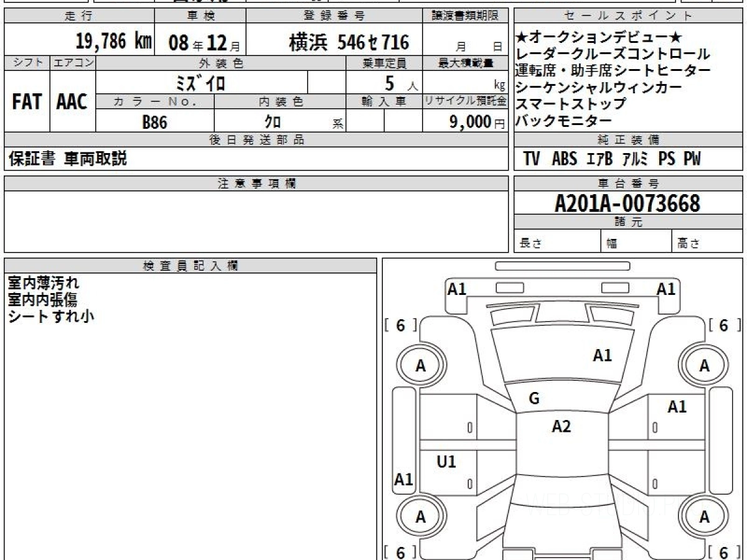Click the mileage value 19,786 km

114,41
